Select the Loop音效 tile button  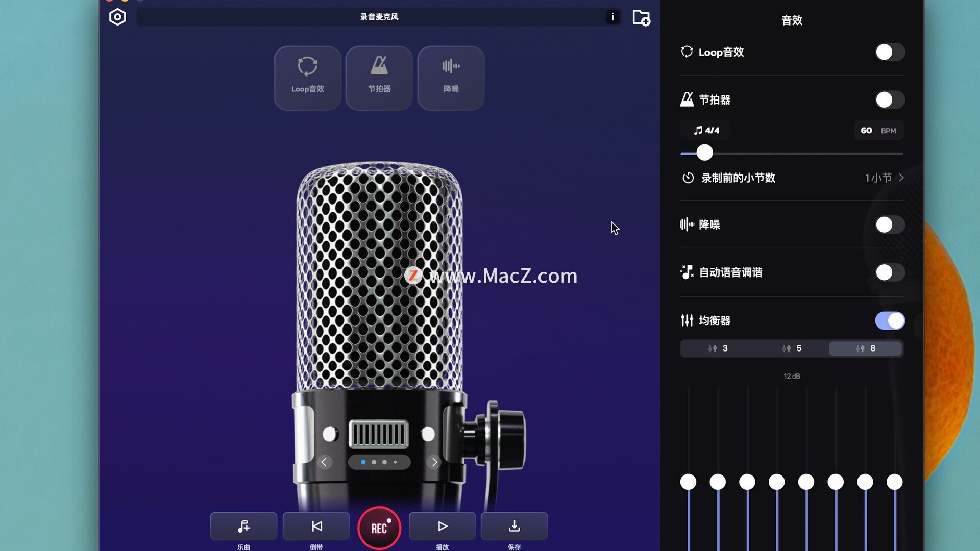coord(308,78)
